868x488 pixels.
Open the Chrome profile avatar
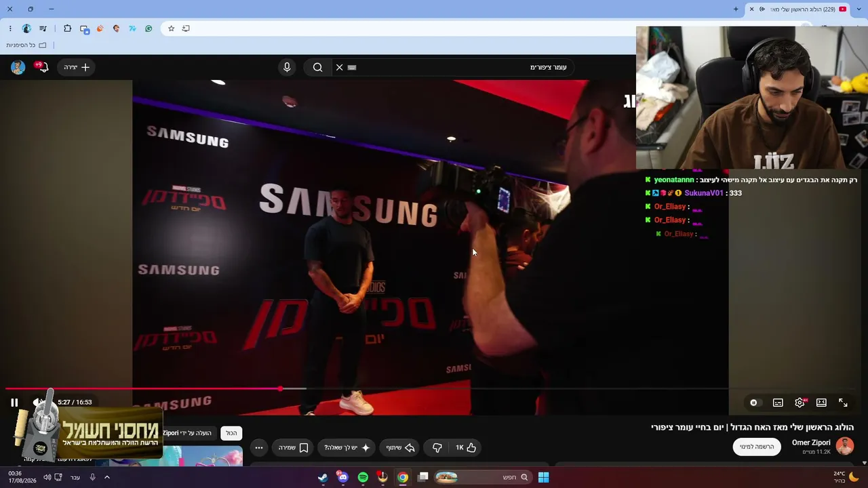[26, 28]
